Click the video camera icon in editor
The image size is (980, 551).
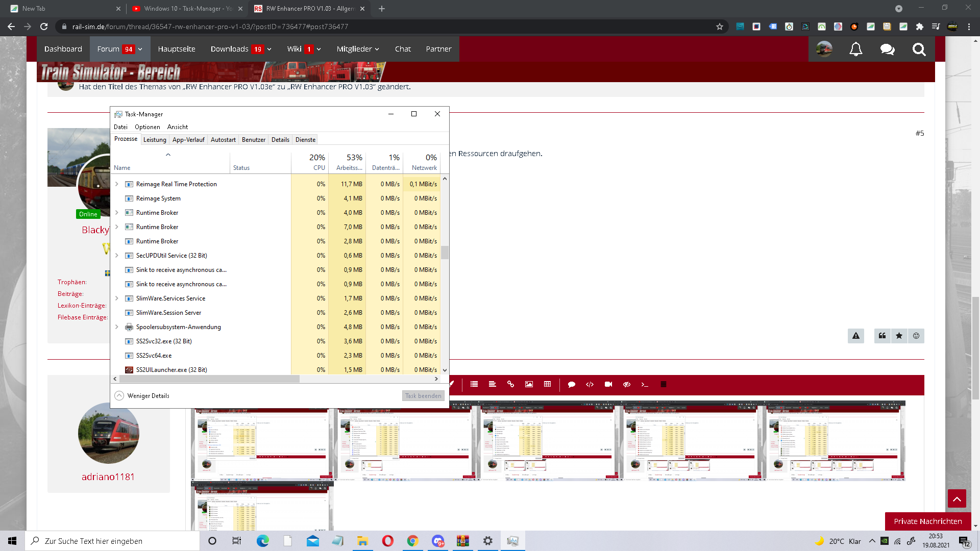click(608, 384)
